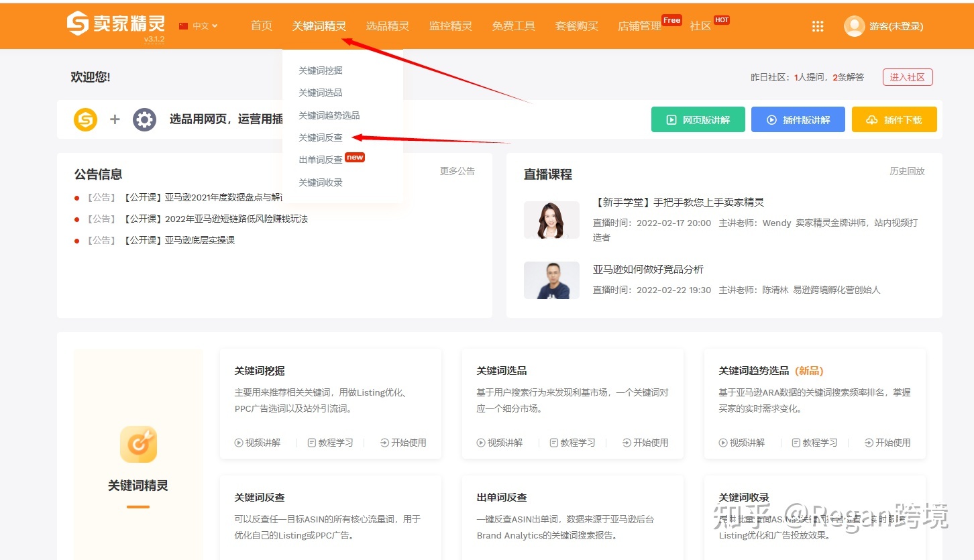This screenshot has width=974, height=560.
Task: Click Wendy's live course instructor thumbnail
Action: coord(551,220)
